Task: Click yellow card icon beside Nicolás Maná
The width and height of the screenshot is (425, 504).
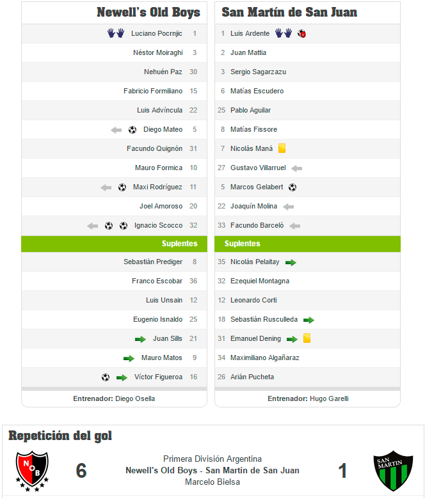Action: tap(282, 148)
